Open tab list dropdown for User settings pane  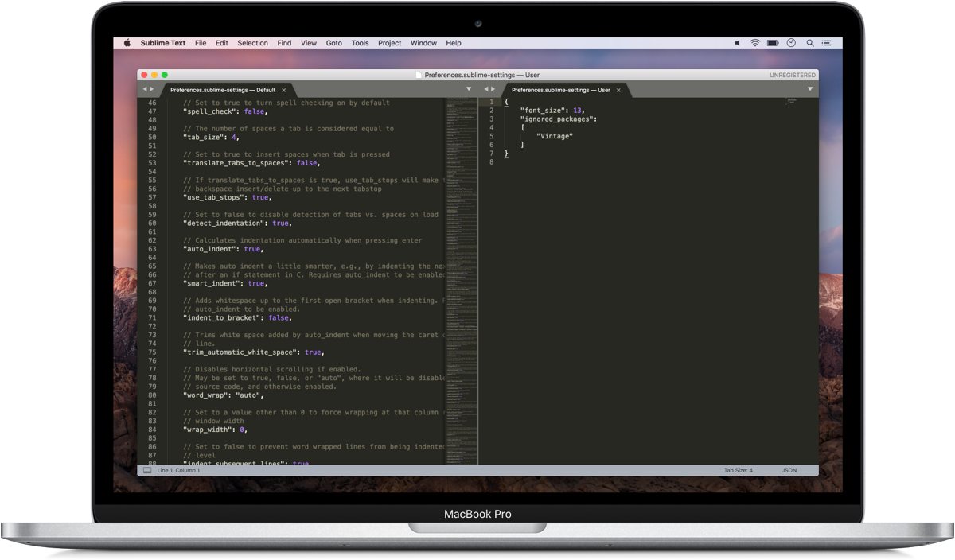click(810, 89)
